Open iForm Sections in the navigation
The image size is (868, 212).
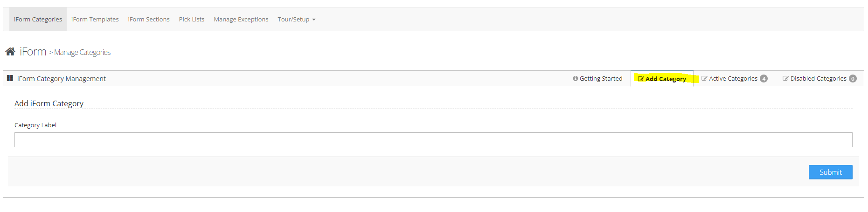click(149, 20)
